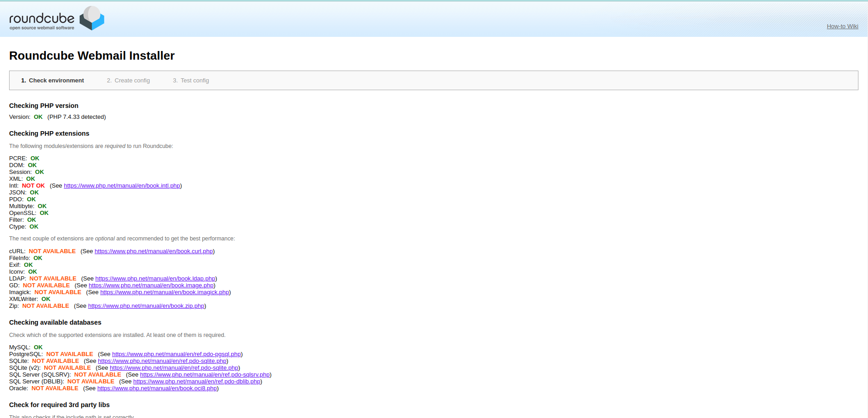The image size is (868, 418).
Task: Click 'Check for required 3rd party libs' heading
Action: 59,405
